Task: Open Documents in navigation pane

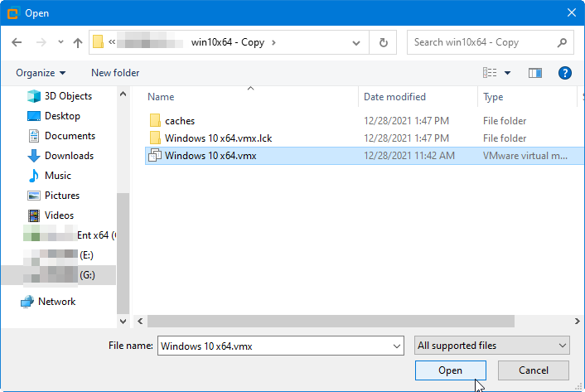Action: (70, 136)
